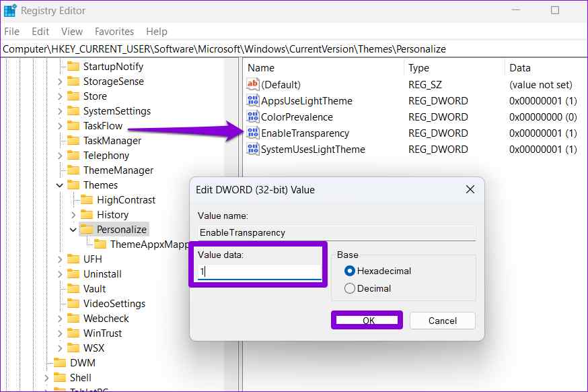Click the VideoSettings folder icon
The width and height of the screenshot is (588, 392).
tap(73, 303)
